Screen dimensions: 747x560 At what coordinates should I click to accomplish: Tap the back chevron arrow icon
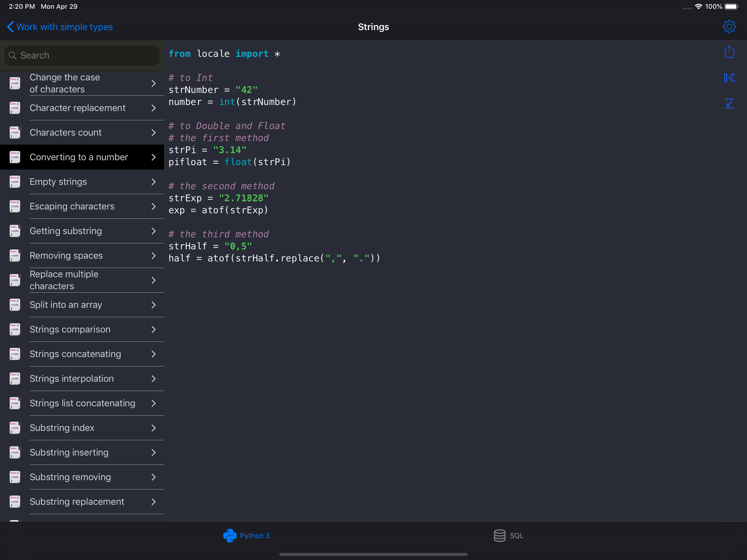[10, 27]
